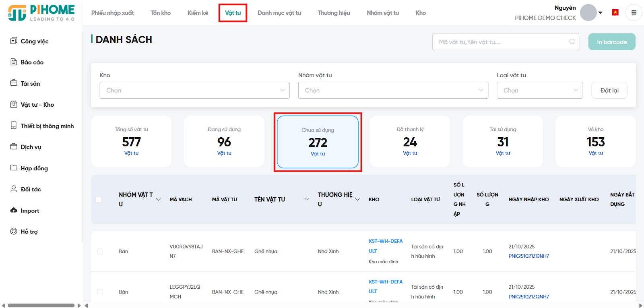Expand the Kho filter dropdown
Image resolution: width=644 pixels, height=308 pixels.
click(x=194, y=90)
